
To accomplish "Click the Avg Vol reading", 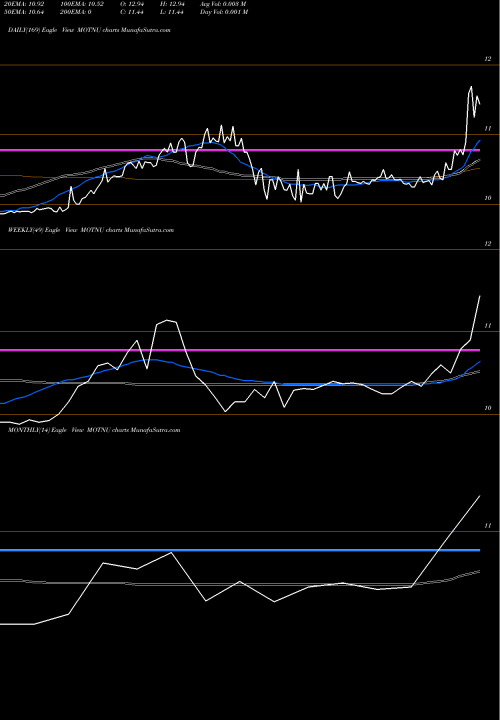I will click(x=224, y=4).
